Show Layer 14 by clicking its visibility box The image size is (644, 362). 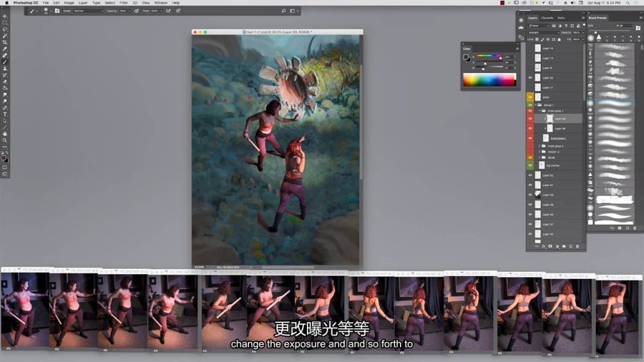(x=530, y=48)
